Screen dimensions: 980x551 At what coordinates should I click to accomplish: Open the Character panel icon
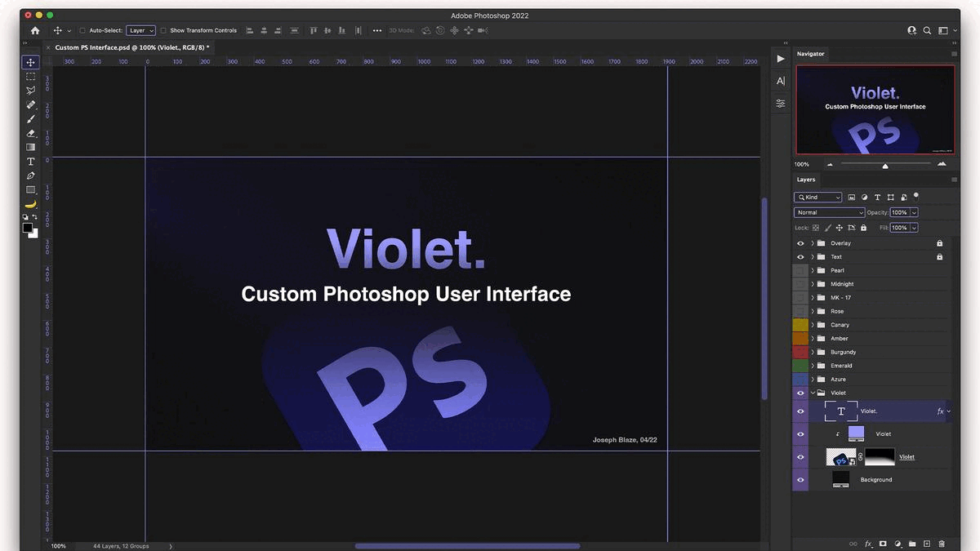click(x=780, y=81)
